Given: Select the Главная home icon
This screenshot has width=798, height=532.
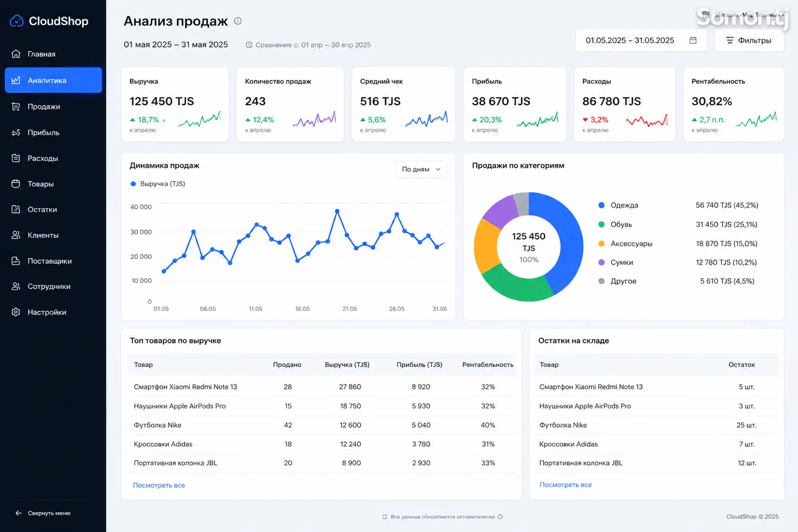Looking at the screenshot, I should pyautogui.click(x=16, y=54).
